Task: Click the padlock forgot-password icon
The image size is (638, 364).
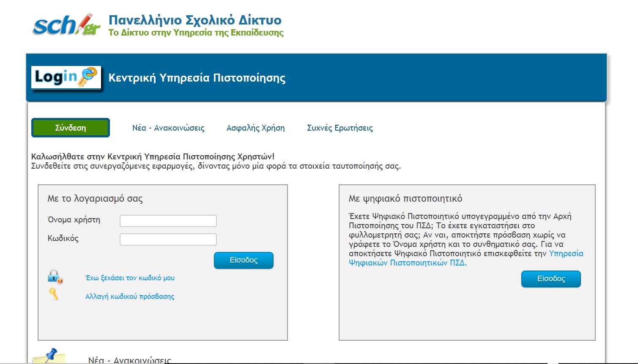Action: [x=55, y=277]
